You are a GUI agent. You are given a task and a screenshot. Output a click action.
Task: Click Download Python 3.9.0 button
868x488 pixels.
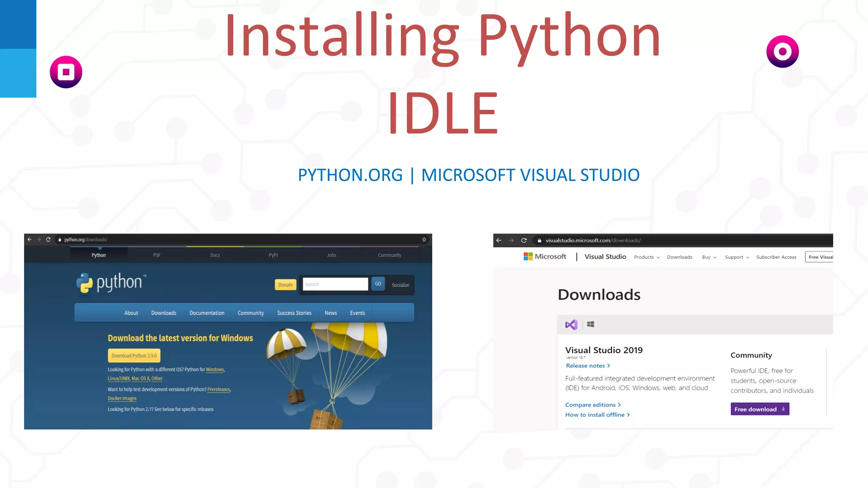pyautogui.click(x=134, y=356)
